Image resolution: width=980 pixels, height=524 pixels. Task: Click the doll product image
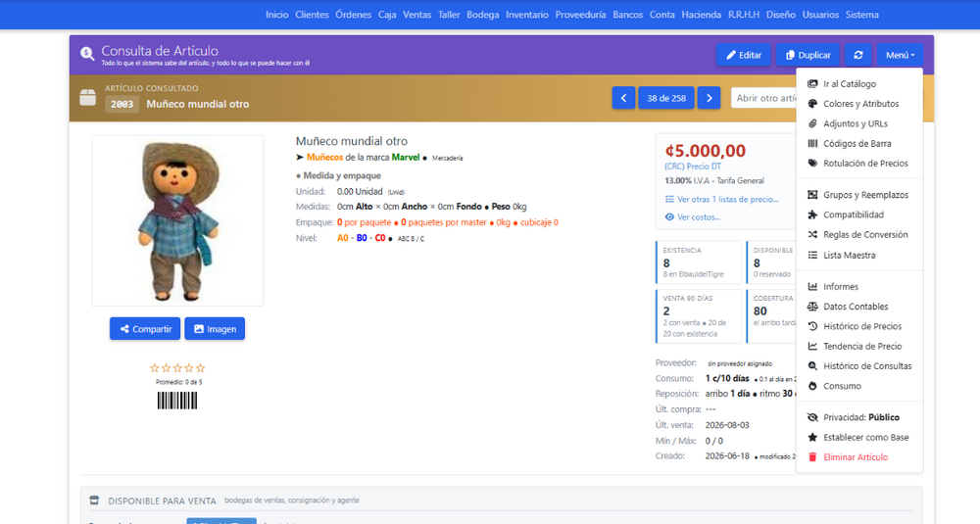coord(178,221)
